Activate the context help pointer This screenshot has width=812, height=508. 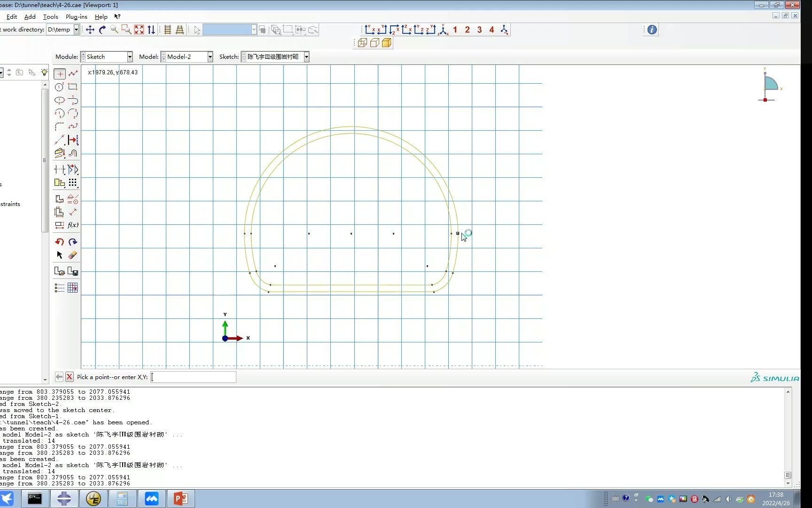117,17
